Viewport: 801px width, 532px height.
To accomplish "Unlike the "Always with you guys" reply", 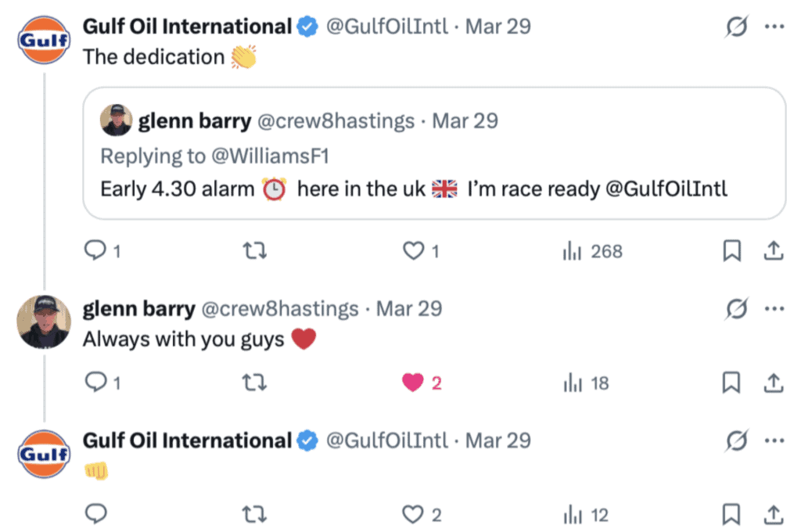I will pyautogui.click(x=412, y=383).
